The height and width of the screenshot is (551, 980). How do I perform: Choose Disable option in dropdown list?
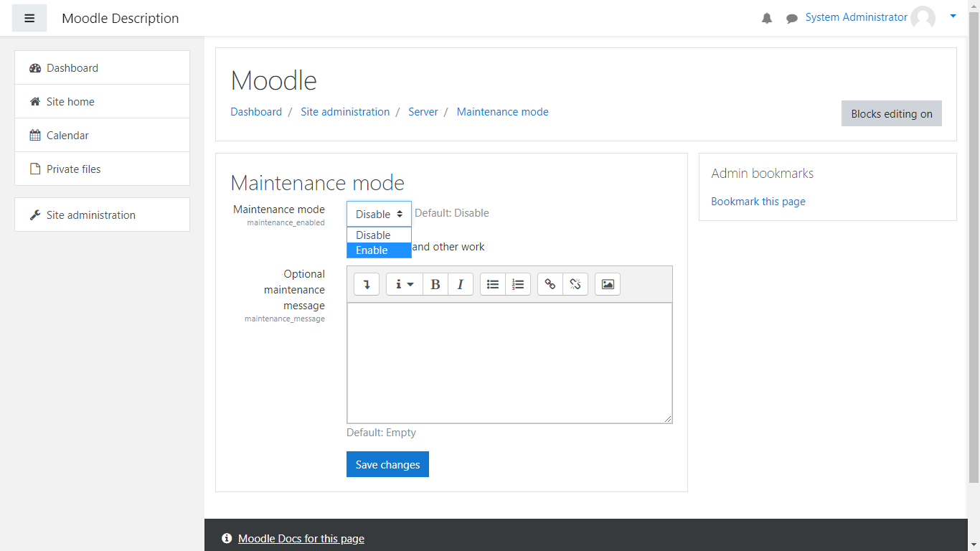[379, 235]
